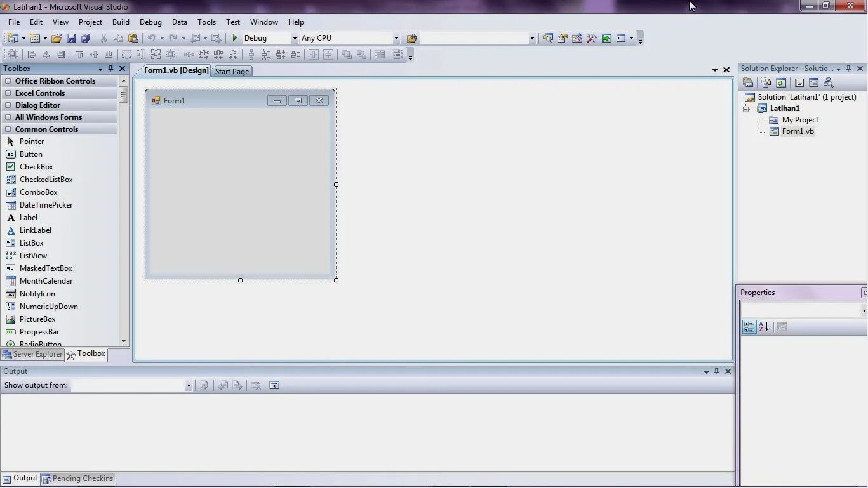
Task: Click the Find in Files icon
Action: 412,38
